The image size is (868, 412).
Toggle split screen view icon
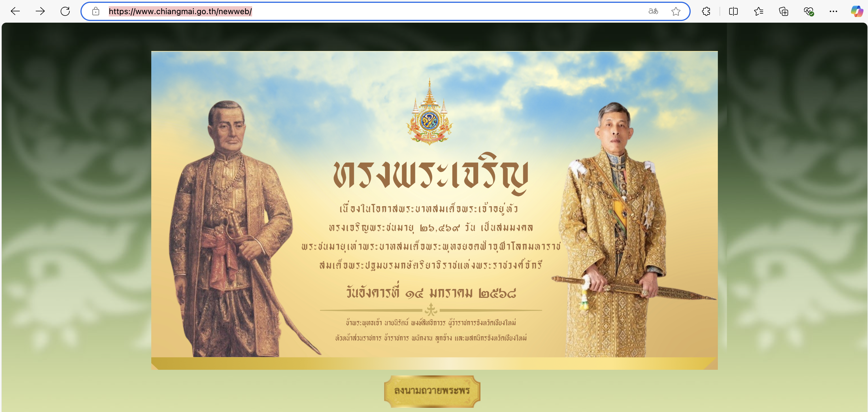pos(733,11)
